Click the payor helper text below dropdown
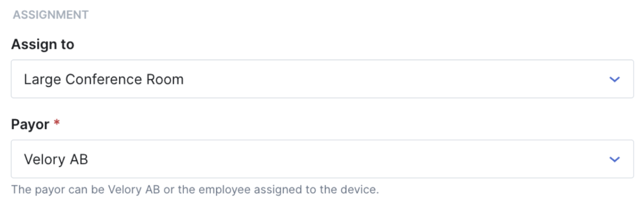This screenshot has height=208, width=644. tap(195, 190)
